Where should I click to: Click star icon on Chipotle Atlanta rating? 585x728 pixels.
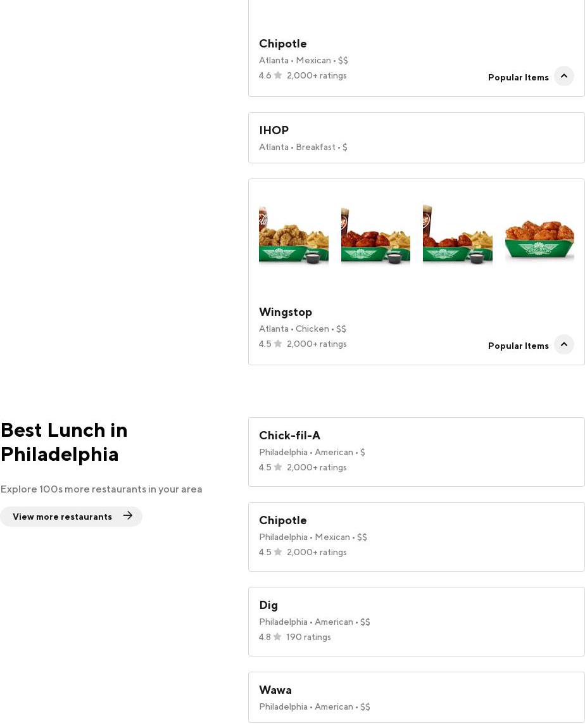[278, 75]
